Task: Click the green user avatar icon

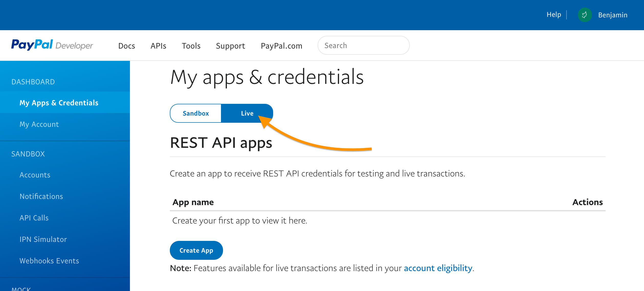Action: 584,15
